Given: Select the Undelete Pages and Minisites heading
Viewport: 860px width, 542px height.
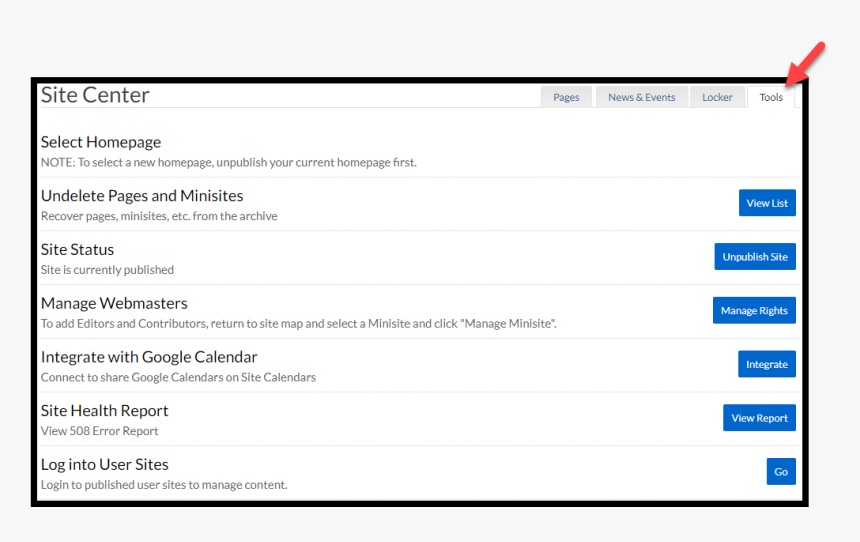Looking at the screenshot, I should pos(142,196).
